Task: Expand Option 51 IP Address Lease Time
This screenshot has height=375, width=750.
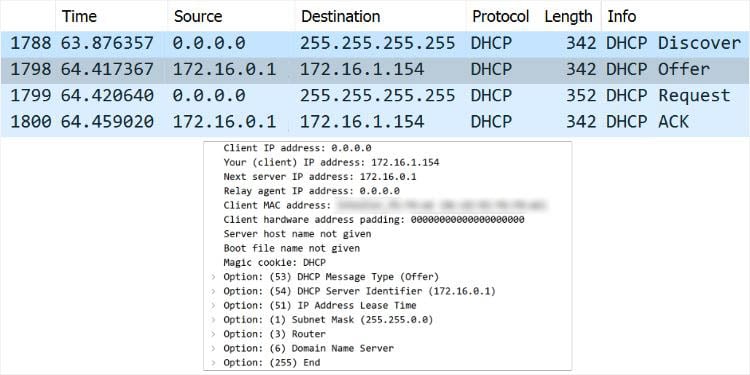Action: pyautogui.click(x=213, y=305)
